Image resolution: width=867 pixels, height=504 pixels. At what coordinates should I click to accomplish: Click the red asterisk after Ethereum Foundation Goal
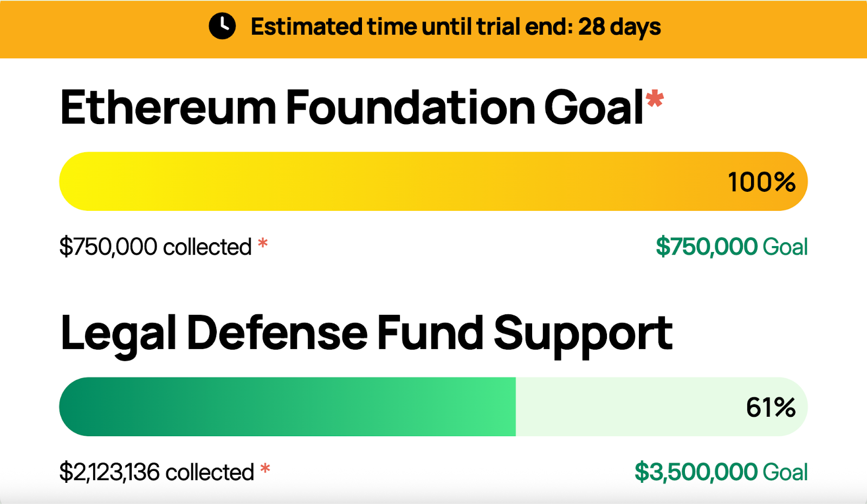(x=655, y=99)
